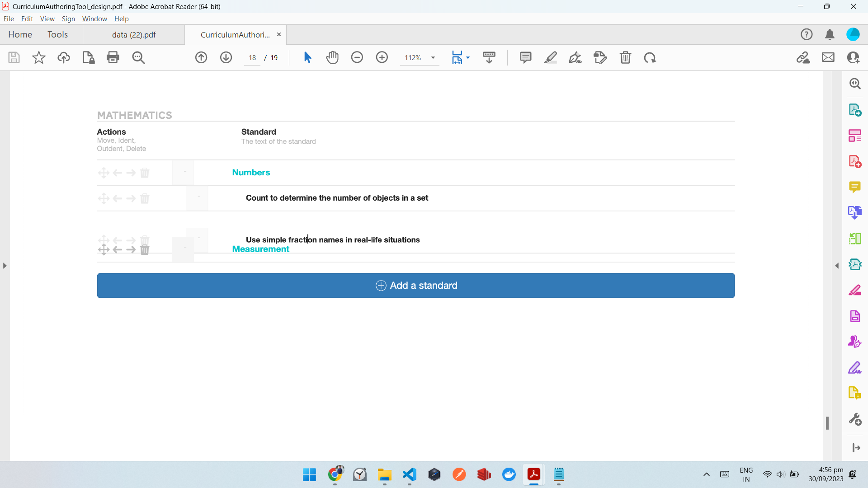The width and height of the screenshot is (868, 488).
Task: Go to previous page arrow
Action: pyautogui.click(x=201, y=57)
